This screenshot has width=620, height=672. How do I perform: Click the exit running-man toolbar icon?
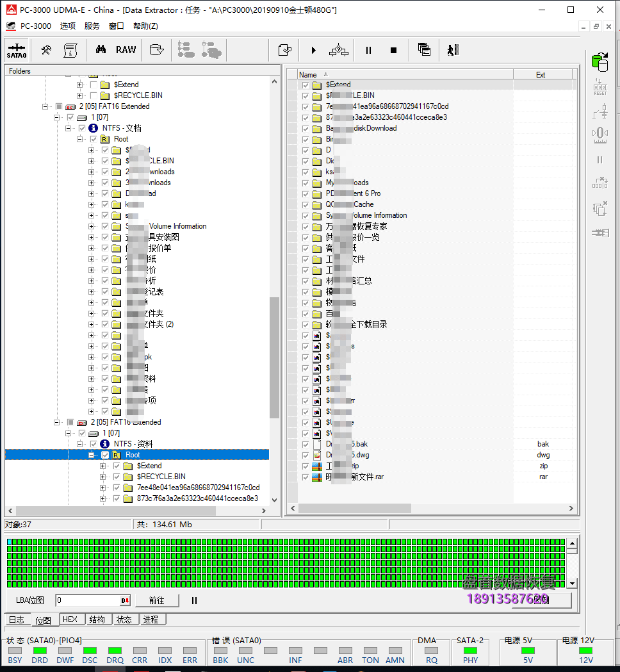pyautogui.click(x=453, y=50)
